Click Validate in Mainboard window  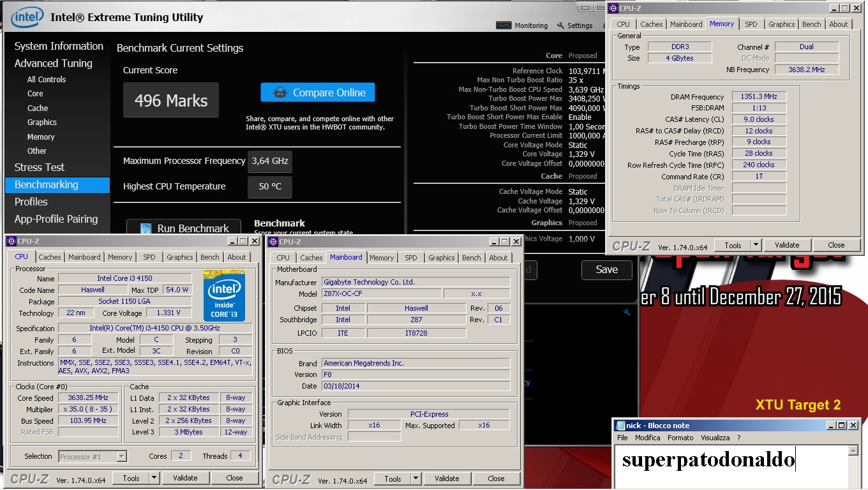coord(447,479)
